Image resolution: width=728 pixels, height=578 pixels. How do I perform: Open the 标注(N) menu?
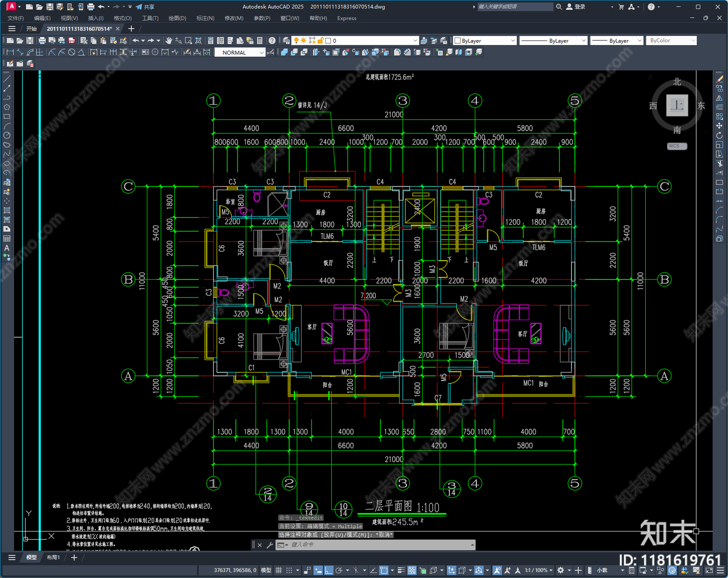pyautogui.click(x=205, y=18)
